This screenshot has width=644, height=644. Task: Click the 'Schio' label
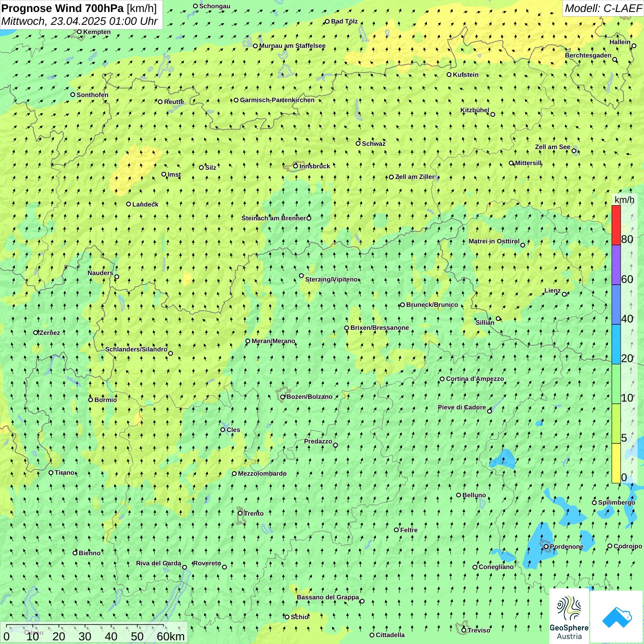(299, 617)
